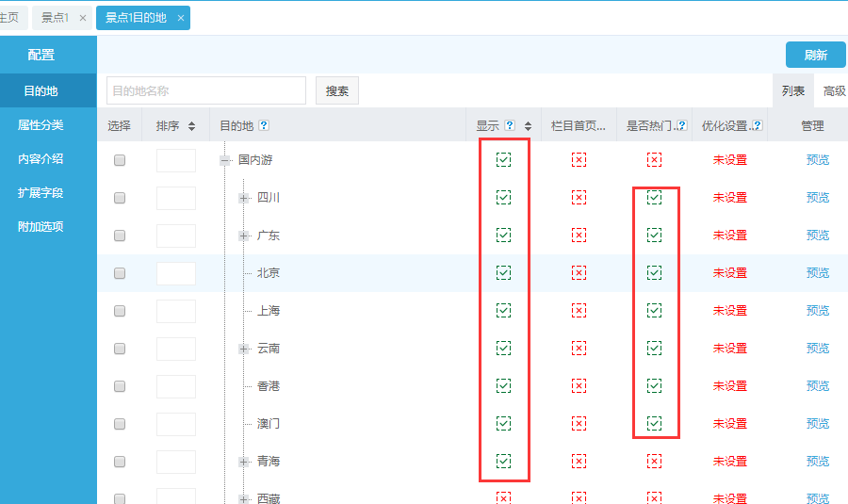Collapse the 国内游 tree node
The height and width of the screenshot is (504, 848).
coord(225,160)
